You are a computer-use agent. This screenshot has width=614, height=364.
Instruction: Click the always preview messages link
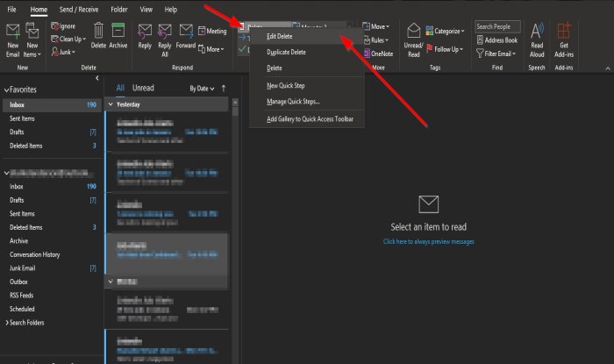click(427, 240)
